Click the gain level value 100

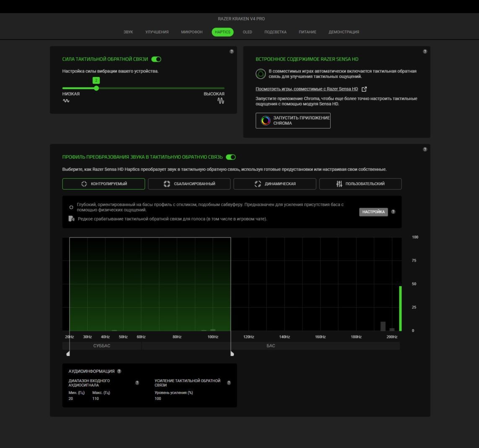[x=158, y=399]
